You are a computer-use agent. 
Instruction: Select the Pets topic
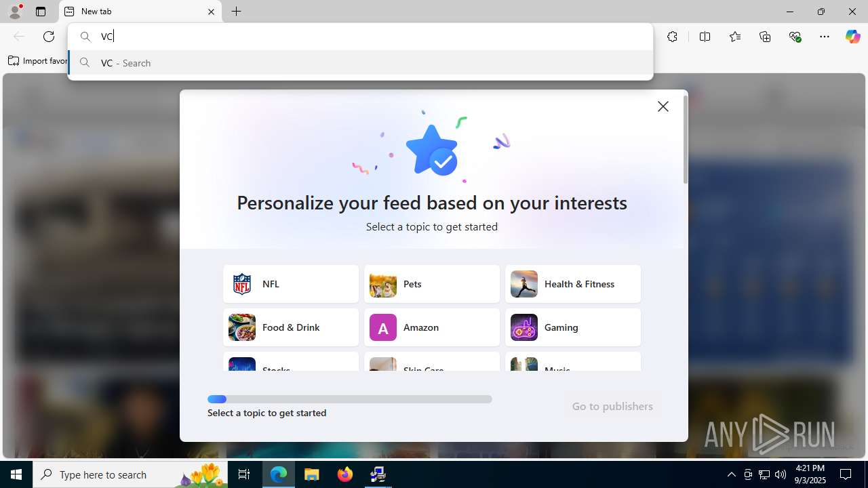pyautogui.click(x=432, y=284)
